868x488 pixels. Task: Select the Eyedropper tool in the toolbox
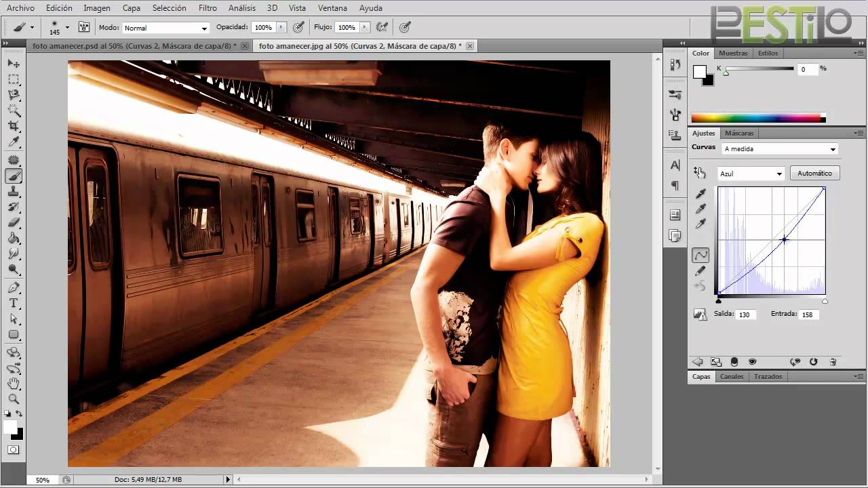pyautogui.click(x=14, y=142)
